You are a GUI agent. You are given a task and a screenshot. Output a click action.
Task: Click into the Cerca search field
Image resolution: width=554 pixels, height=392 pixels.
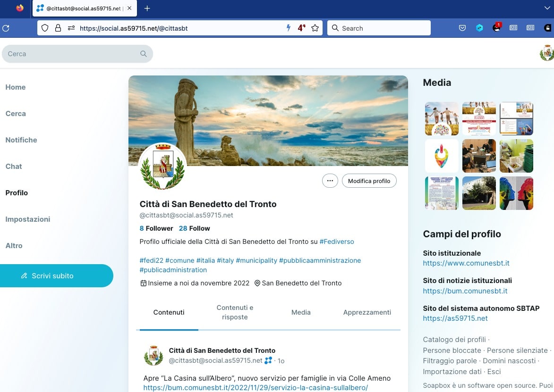click(x=71, y=54)
